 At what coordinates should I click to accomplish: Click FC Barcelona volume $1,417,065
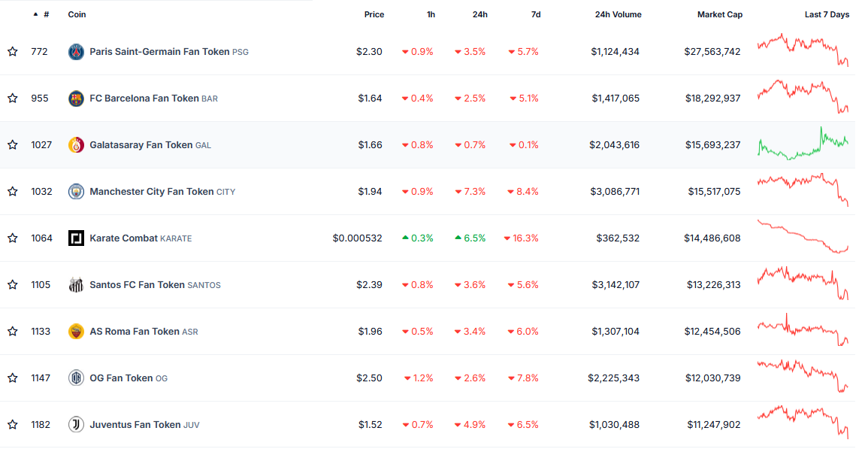(615, 98)
